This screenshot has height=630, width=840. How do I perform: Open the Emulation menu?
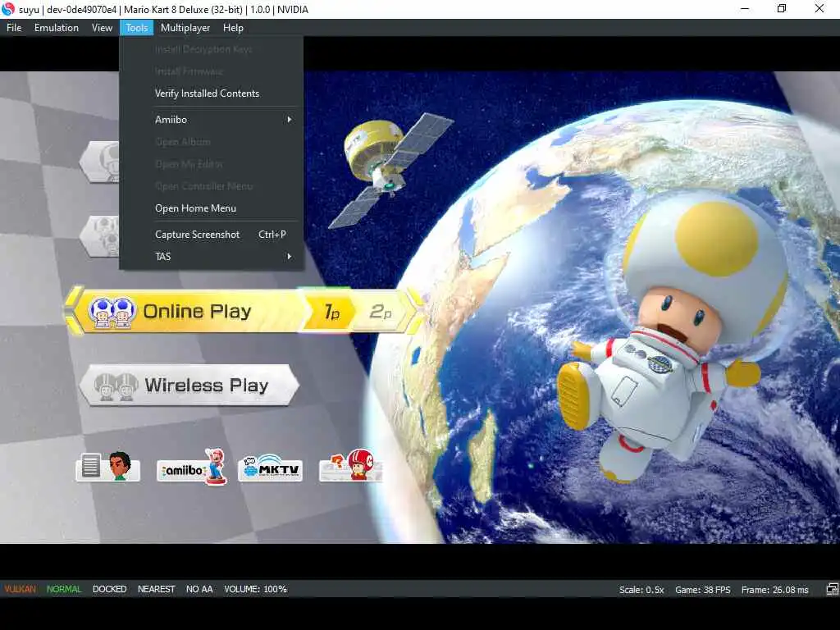click(57, 28)
